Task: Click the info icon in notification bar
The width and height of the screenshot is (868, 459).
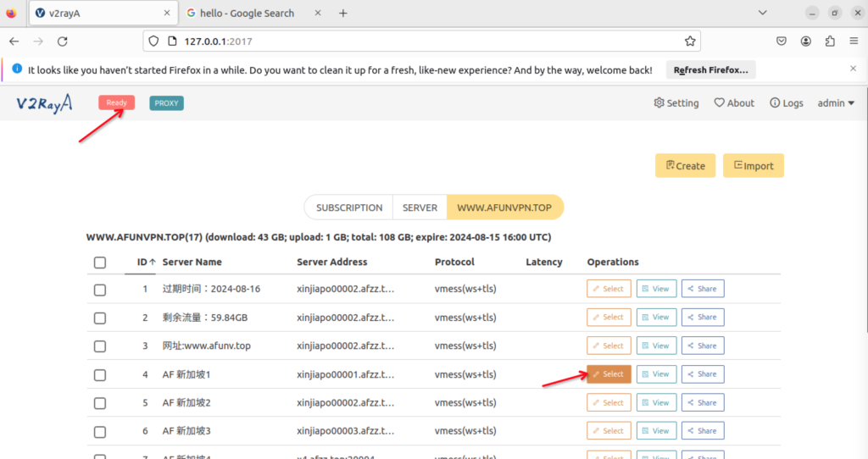Action: tap(17, 69)
